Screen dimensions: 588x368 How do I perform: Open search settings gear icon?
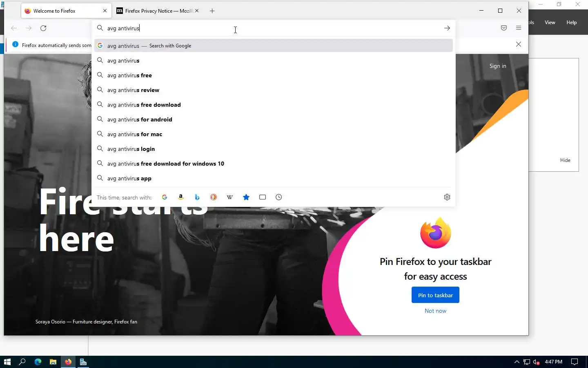pyautogui.click(x=447, y=197)
